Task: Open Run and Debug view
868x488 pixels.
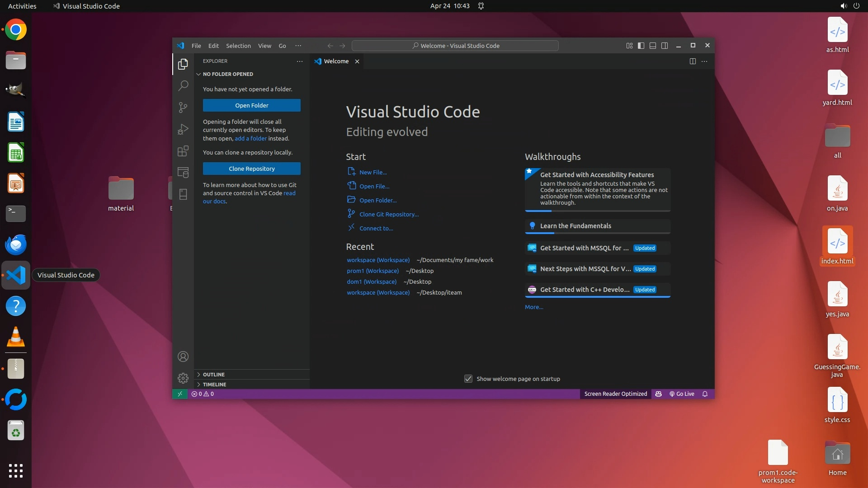Action: (183, 129)
